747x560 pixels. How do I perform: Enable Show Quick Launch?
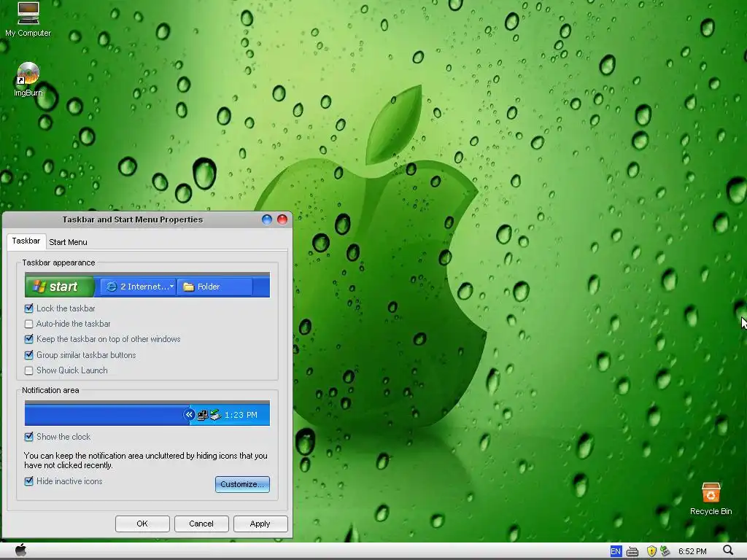coord(29,370)
